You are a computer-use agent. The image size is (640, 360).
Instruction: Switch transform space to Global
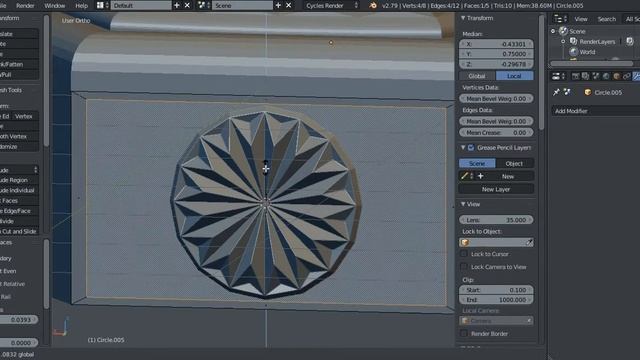tap(477, 76)
